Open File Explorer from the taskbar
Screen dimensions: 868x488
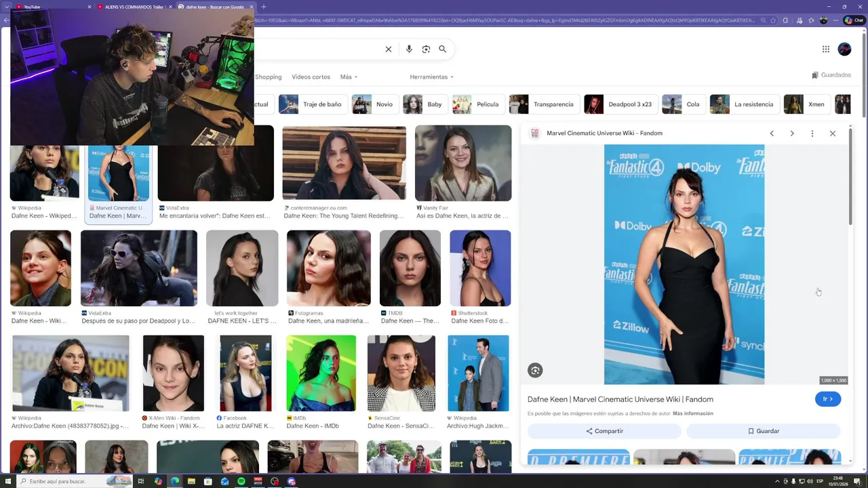[x=192, y=481]
